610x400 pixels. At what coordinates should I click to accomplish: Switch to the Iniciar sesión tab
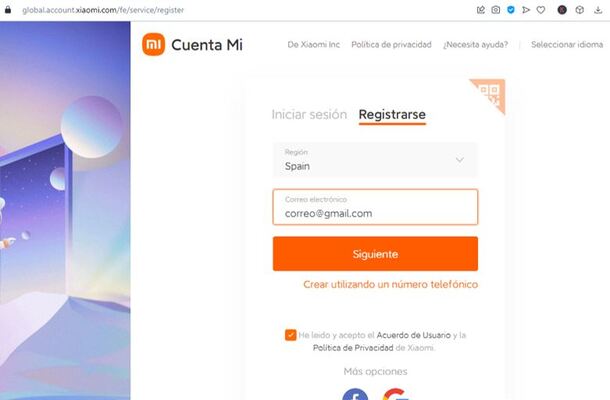coord(309,114)
